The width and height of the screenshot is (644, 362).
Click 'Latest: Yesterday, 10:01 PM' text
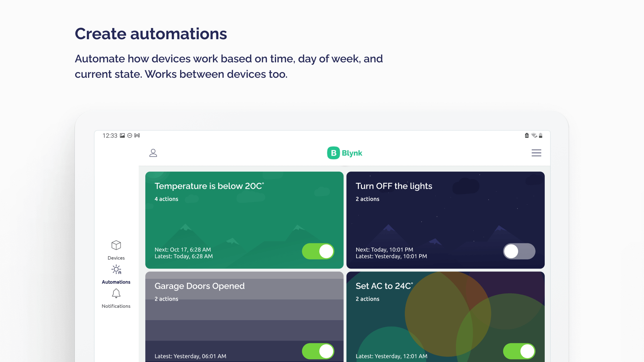pyautogui.click(x=391, y=256)
